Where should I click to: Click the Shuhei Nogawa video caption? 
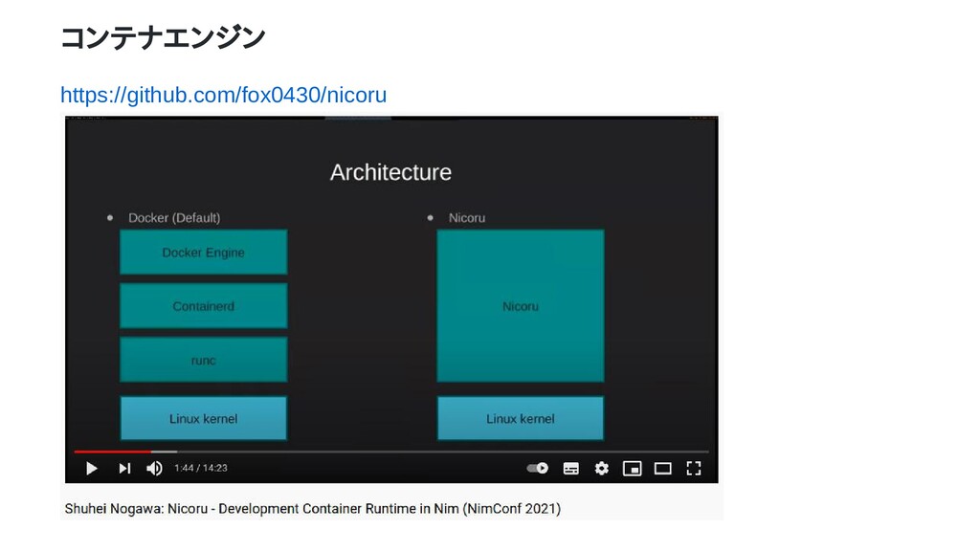pyautogui.click(x=313, y=509)
